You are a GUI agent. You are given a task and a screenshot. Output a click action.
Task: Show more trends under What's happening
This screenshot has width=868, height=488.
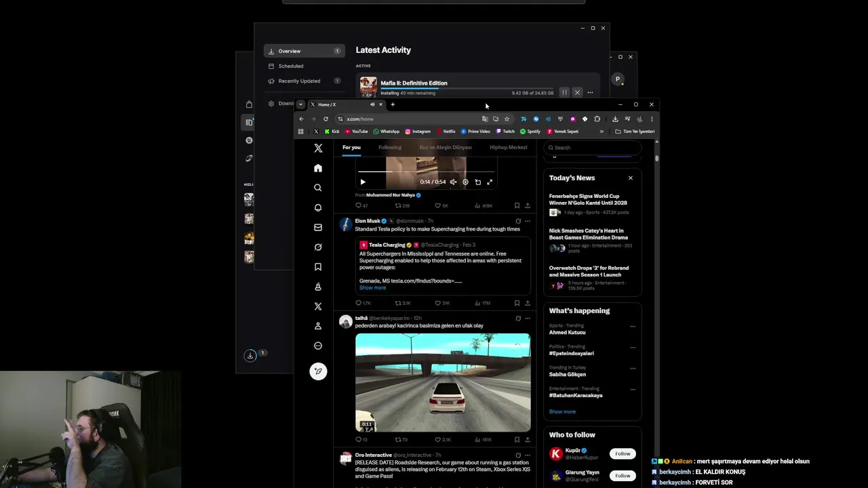pyautogui.click(x=562, y=411)
